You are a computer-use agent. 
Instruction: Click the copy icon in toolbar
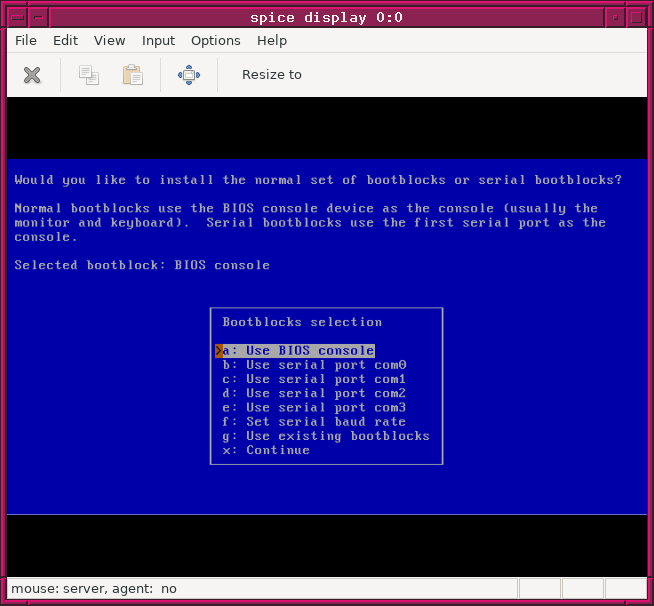[x=89, y=75]
